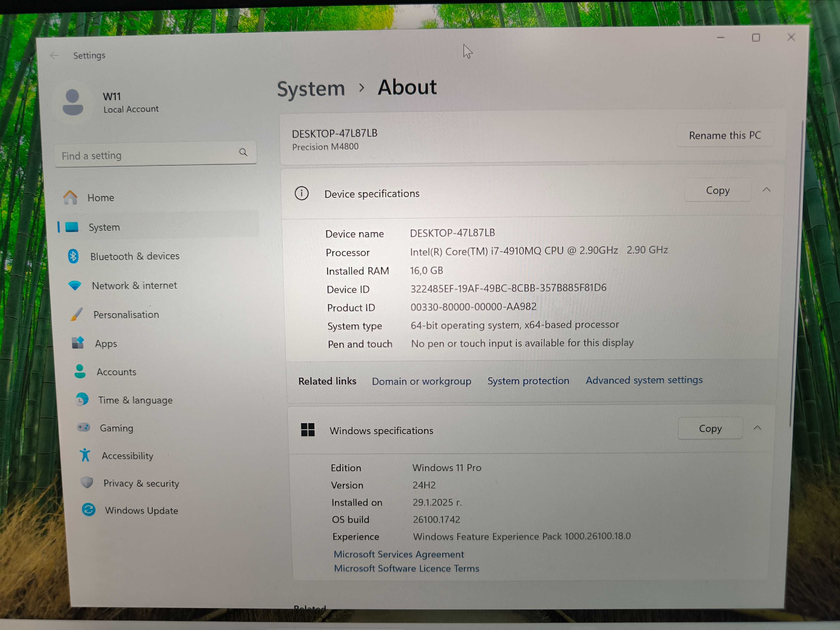The image size is (840, 630).
Task: Click the Processor value i7-4910MQ
Action: click(539, 251)
